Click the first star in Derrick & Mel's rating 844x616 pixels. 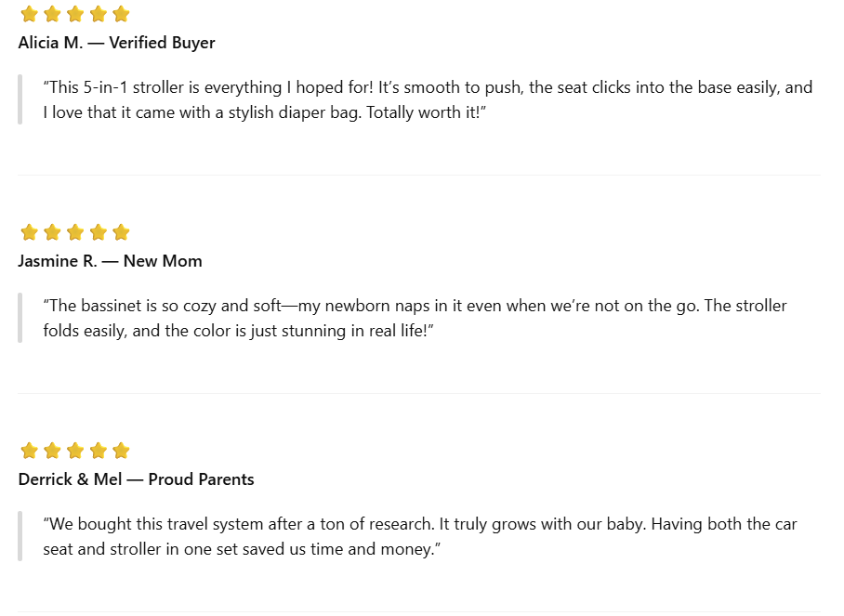[x=29, y=451]
